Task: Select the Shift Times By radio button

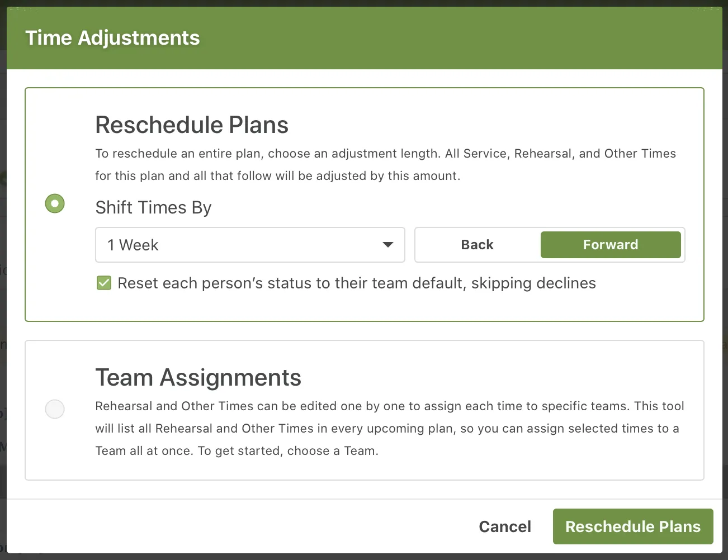Action: point(54,203)
